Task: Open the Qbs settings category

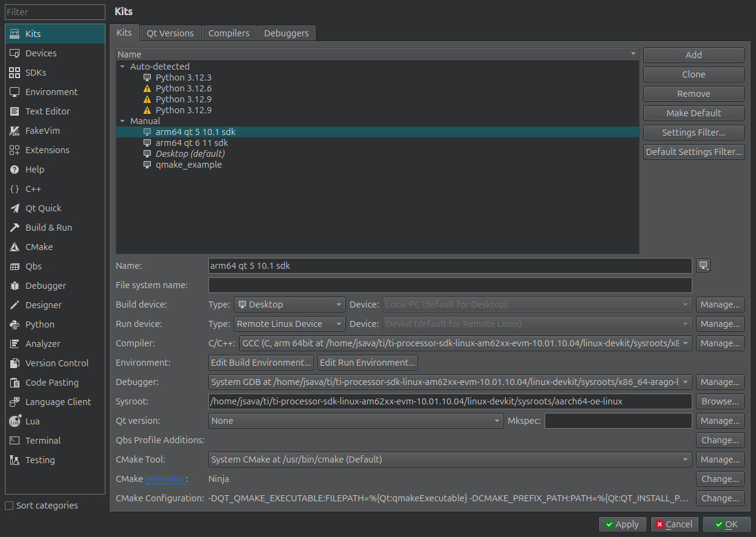Action: [55, 266]
